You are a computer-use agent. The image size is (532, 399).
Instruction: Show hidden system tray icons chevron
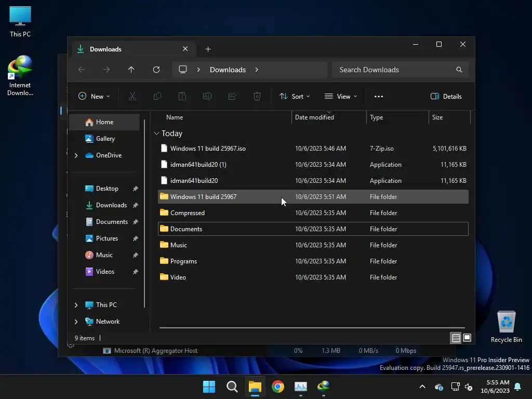[422, 387]
